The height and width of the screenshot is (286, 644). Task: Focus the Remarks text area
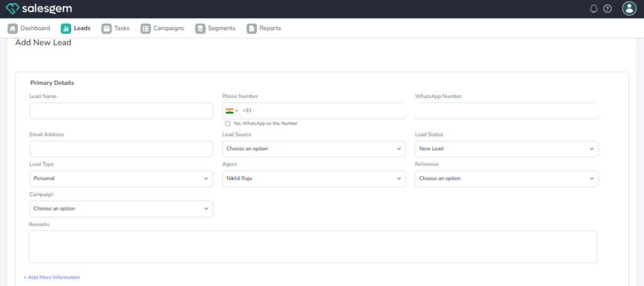pyautogui.click(x=313, y=246)
